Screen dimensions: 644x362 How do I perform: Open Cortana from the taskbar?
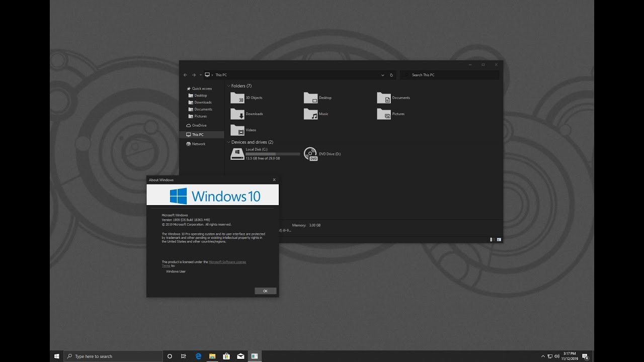coord(170,356)
